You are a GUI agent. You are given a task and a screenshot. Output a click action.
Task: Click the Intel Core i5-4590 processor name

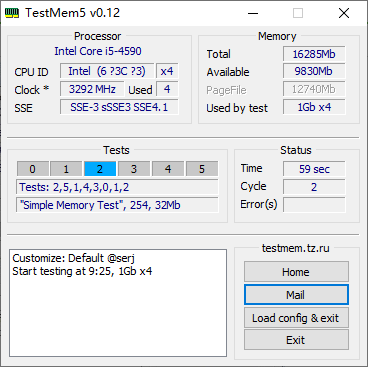(x=98, y=51)
